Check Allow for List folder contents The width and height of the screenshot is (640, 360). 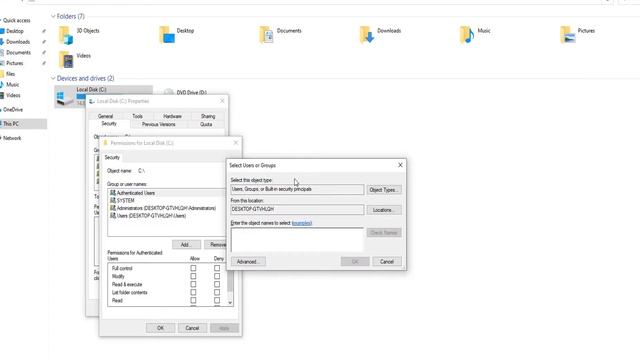(x=193, y=292)
